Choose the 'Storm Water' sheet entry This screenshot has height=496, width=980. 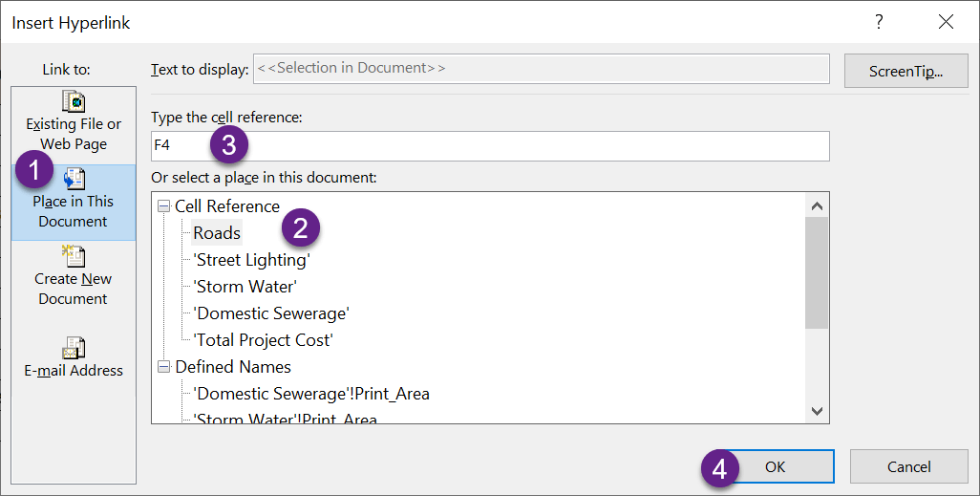coord(245,287)
